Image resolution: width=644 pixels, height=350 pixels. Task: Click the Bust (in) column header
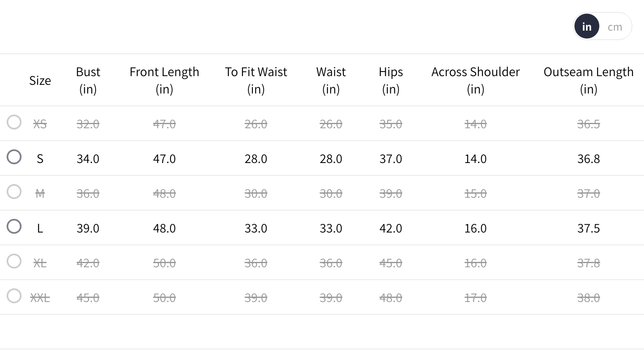pos(88,81)
